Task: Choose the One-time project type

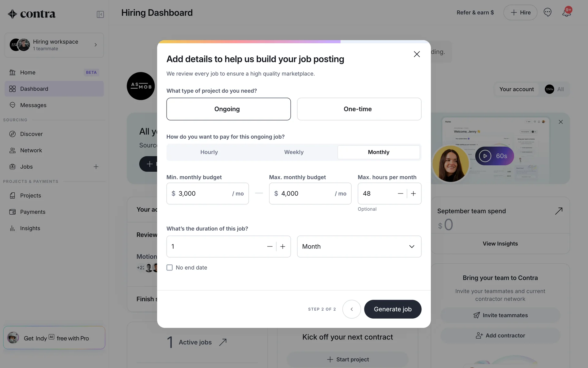Action: [x=359, y=109]
